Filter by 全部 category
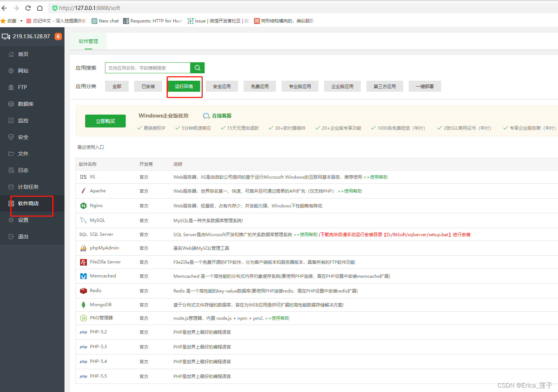Viewport: 558px width, 392px height. 117,86
